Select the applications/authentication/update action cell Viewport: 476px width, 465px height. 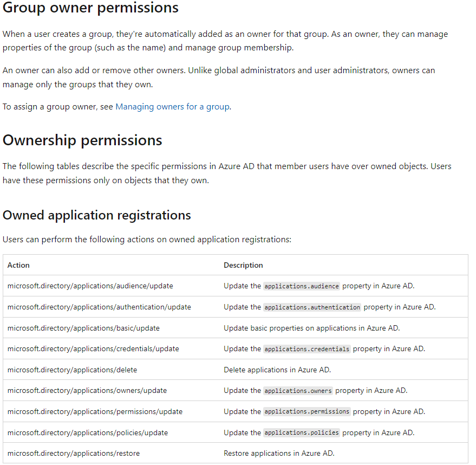(x=99, y=307)
